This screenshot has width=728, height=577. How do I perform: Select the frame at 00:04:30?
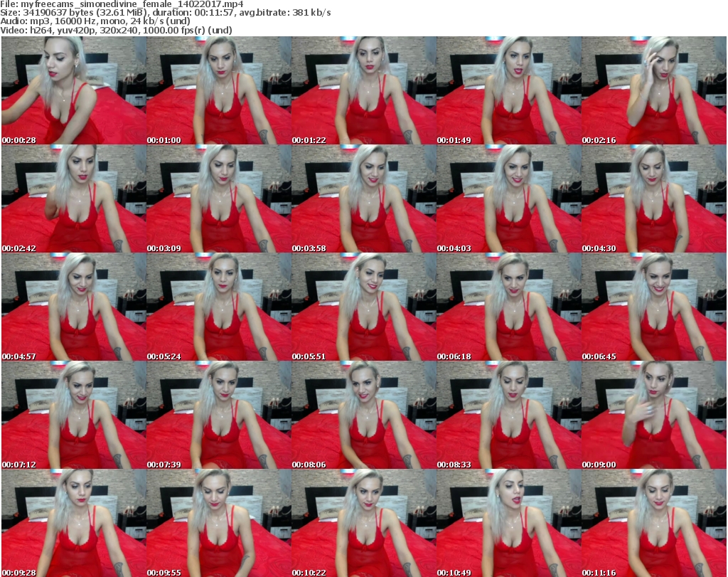tap(654, 198)
